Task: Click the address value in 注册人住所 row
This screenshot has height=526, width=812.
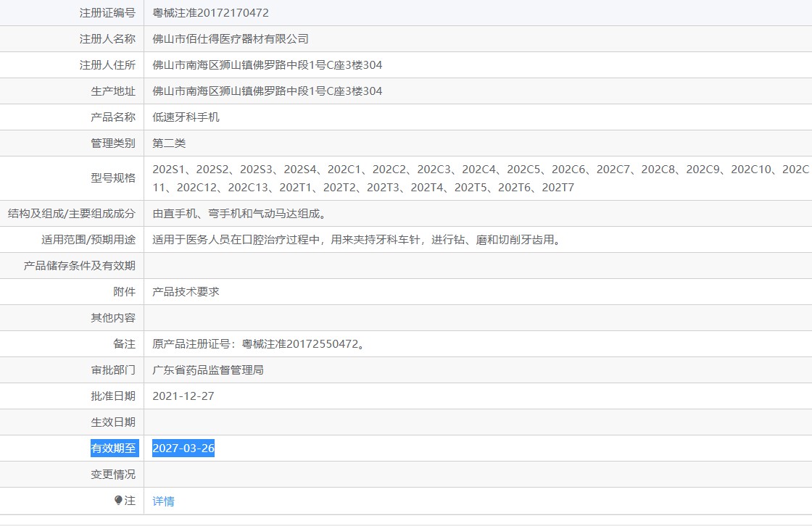Action: point(268,65)
